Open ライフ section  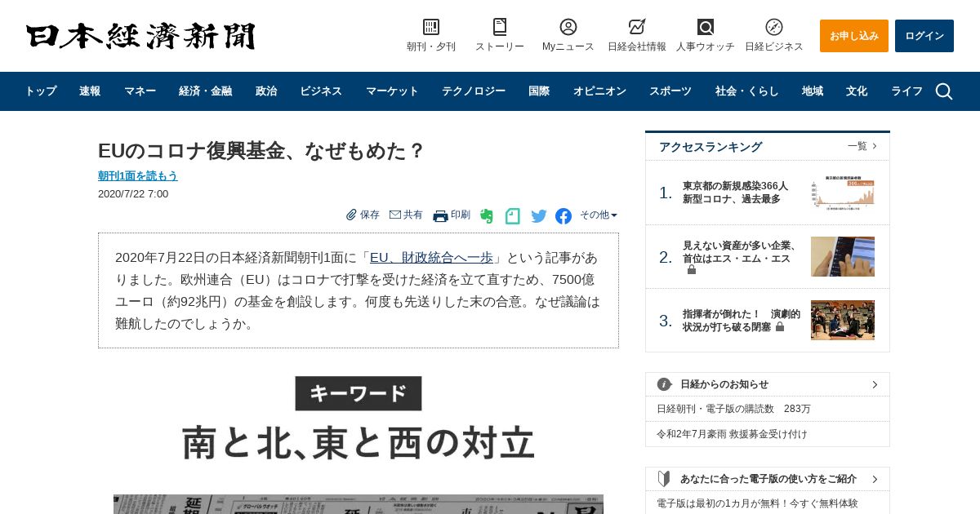[906, 91]
